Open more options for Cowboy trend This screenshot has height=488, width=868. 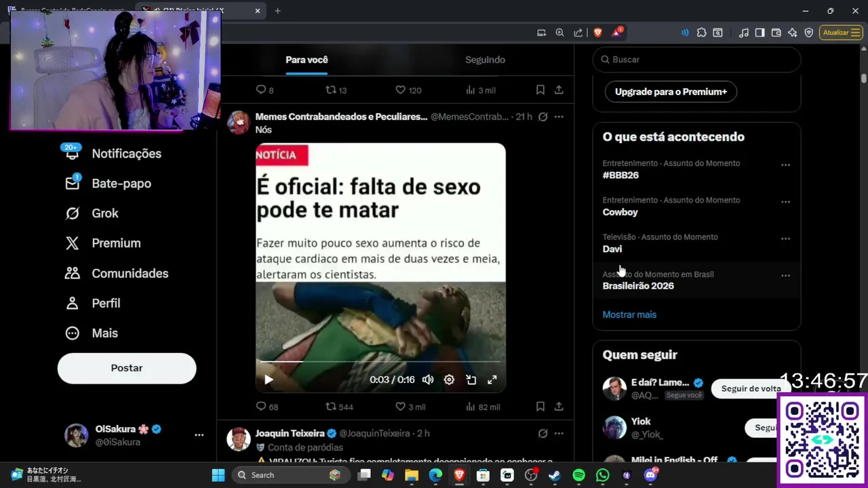785,202
